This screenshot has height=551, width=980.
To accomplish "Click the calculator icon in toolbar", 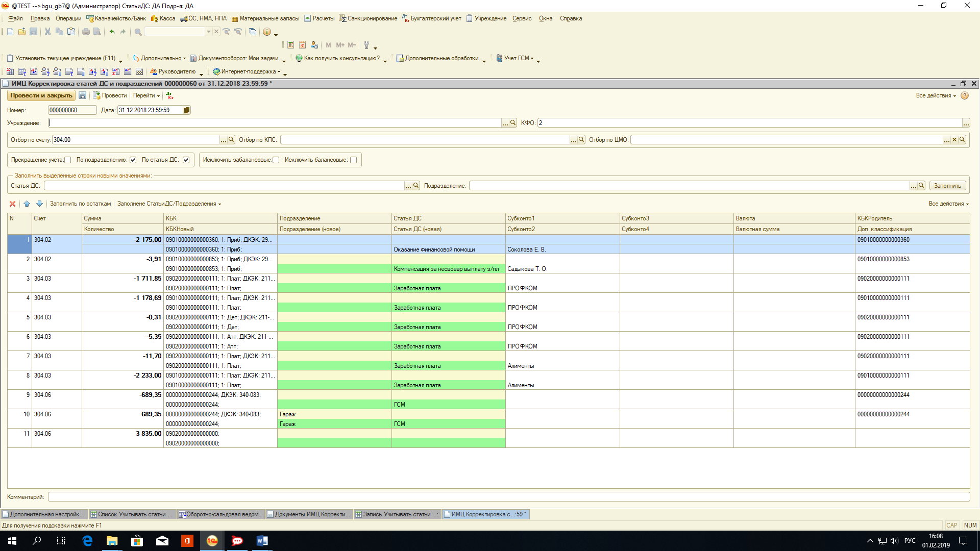I will [290, 45].
